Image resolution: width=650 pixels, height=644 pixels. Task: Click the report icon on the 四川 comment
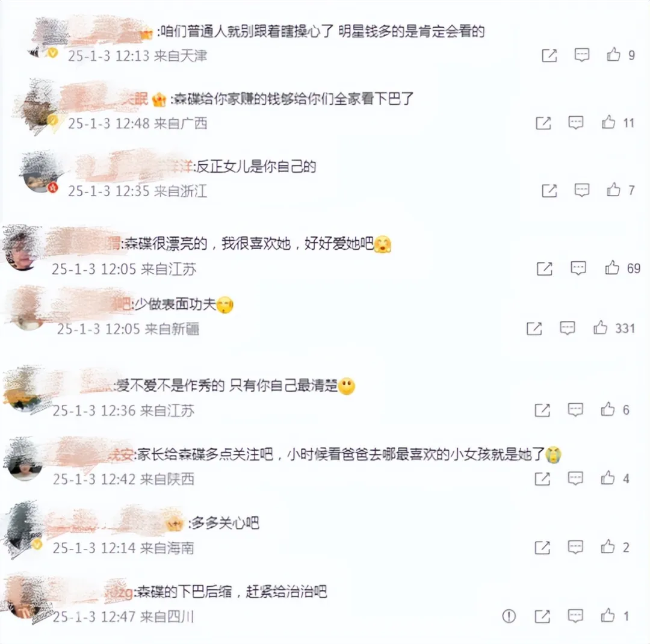[x=509, y=616]
